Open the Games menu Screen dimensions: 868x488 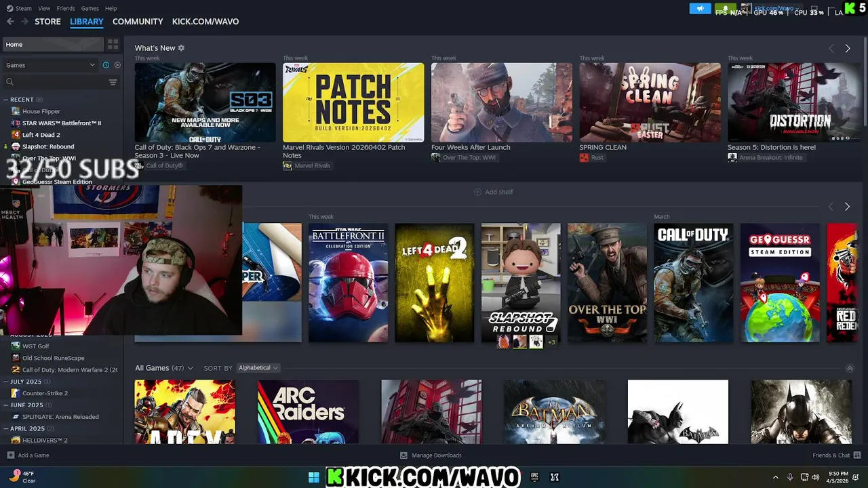(90, 8)
